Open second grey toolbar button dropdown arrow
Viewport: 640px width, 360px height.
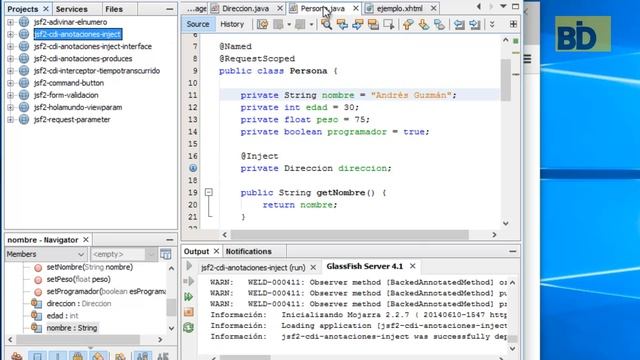(311, 24)
